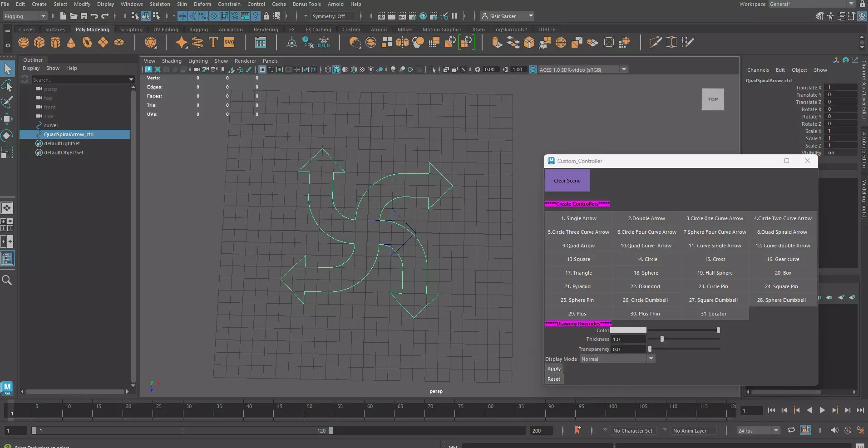The height and width of the screenshot is (448, 868).
Task: Create a polygon cube from the shelf
Action: tap(39, 43)
